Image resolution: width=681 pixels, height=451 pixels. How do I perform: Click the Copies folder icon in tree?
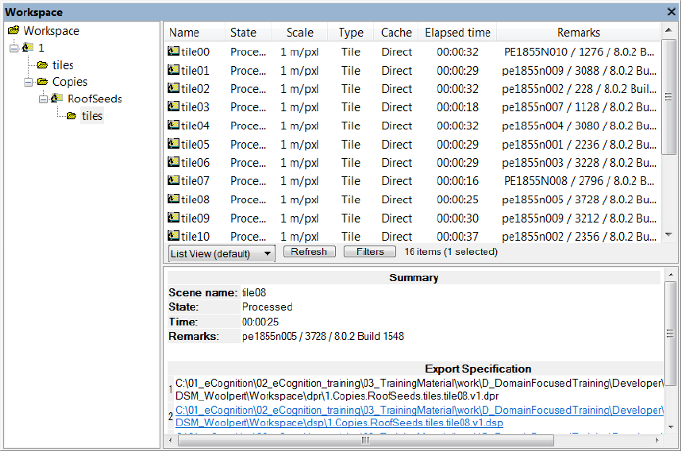43,82
